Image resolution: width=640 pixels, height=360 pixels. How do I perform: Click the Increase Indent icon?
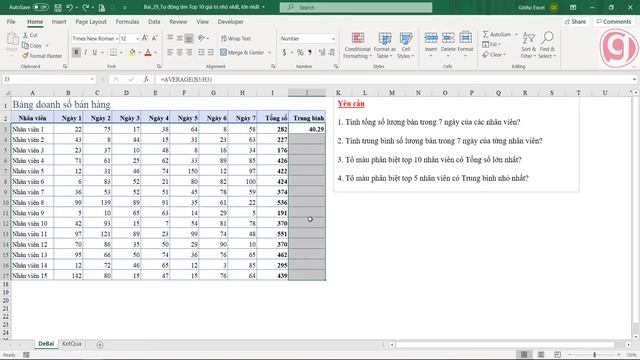(211, 53)
